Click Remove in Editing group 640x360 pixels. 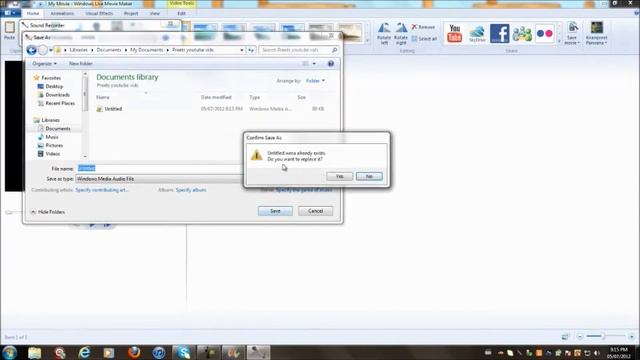pyautogui.click(x=423, y=27)
